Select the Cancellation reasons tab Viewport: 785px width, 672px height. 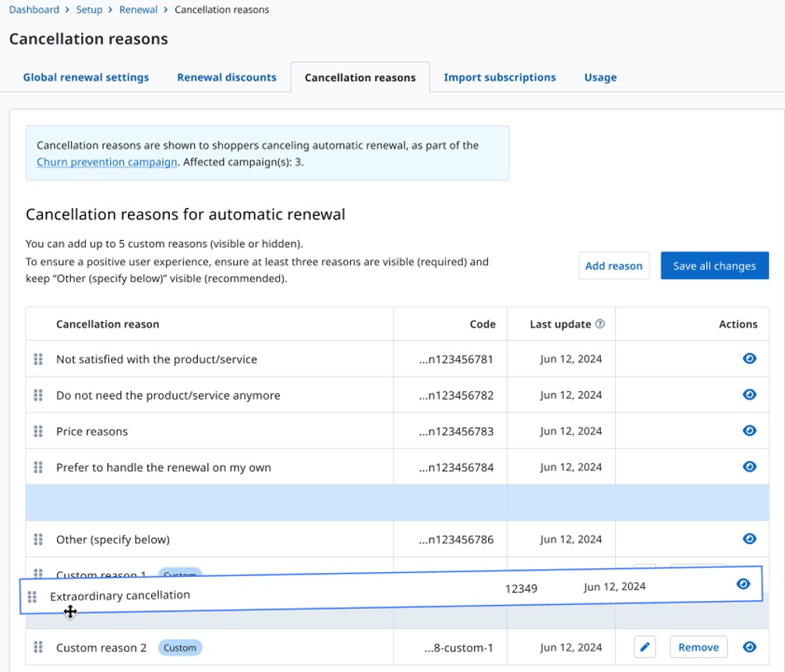(x=360, y=78)
